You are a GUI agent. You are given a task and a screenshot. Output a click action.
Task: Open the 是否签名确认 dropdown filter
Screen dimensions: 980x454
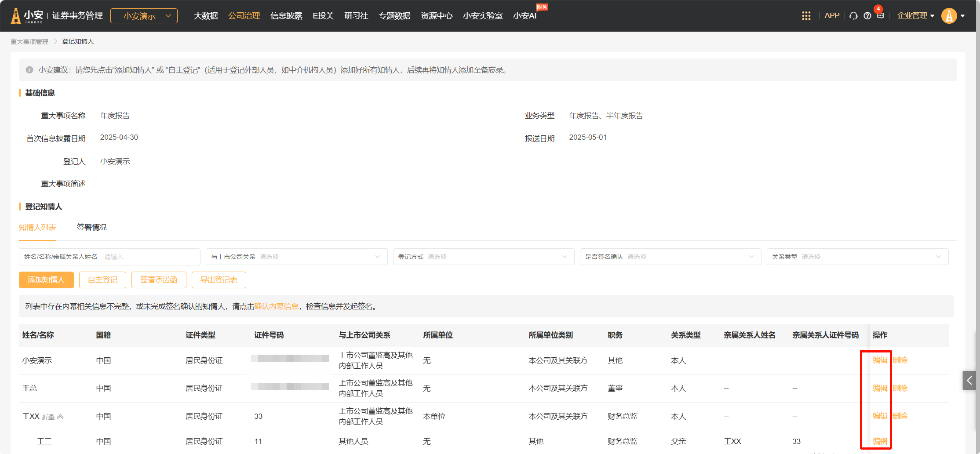[670, 257]
